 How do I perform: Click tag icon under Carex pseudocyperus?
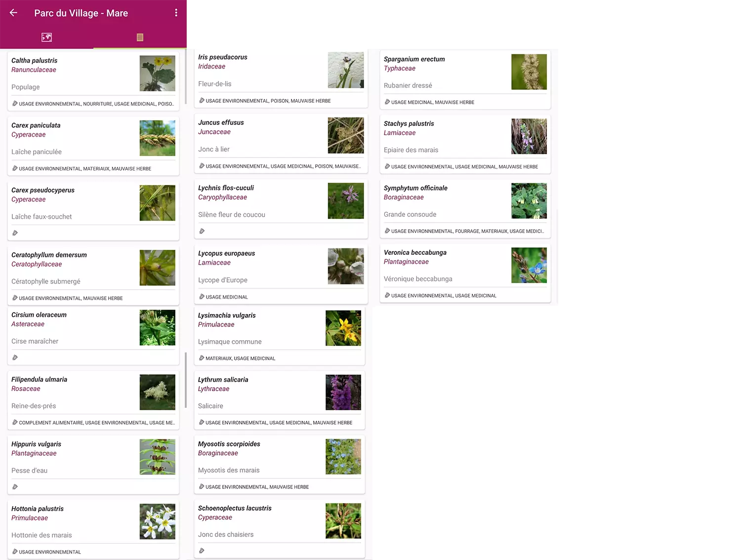tap(15, 233)
